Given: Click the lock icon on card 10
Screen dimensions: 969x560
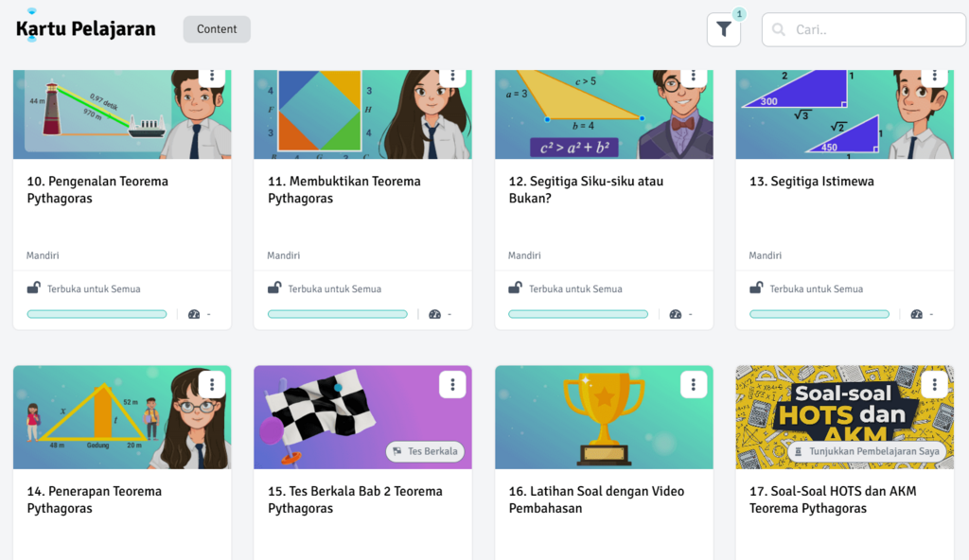Looking at the screenshot, I should point(33,289).
